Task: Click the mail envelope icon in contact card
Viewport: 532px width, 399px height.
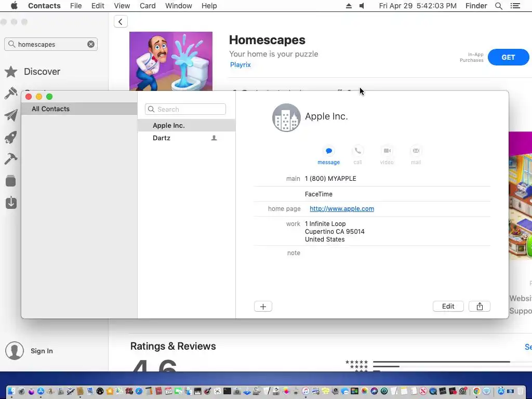Action: 416,151
